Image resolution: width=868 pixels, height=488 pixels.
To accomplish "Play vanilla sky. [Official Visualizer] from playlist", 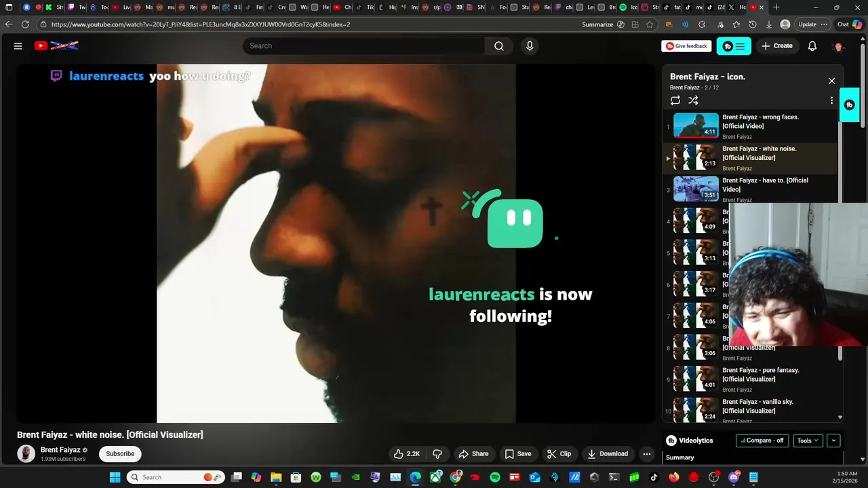I will [751, 409].
